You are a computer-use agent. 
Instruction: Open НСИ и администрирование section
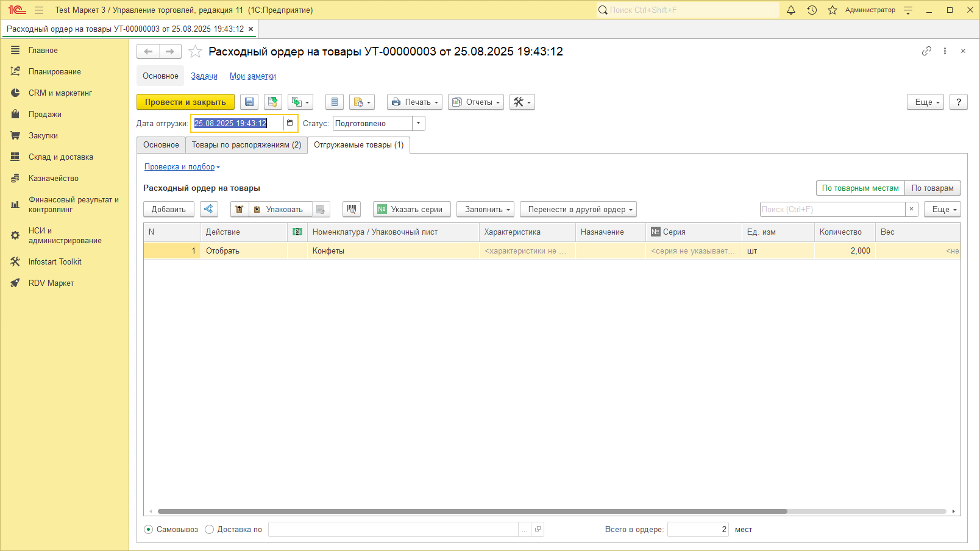[65, 236]
